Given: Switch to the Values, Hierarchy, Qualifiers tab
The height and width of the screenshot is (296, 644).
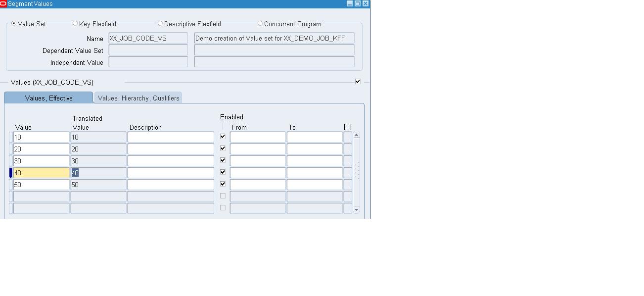Looking at the screenshot, I should 138,97.
